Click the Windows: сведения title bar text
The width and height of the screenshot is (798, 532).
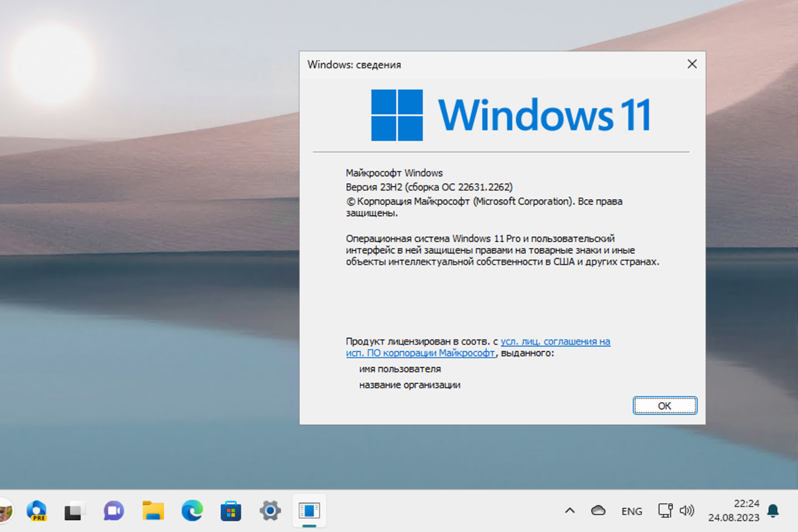[354, 64]
